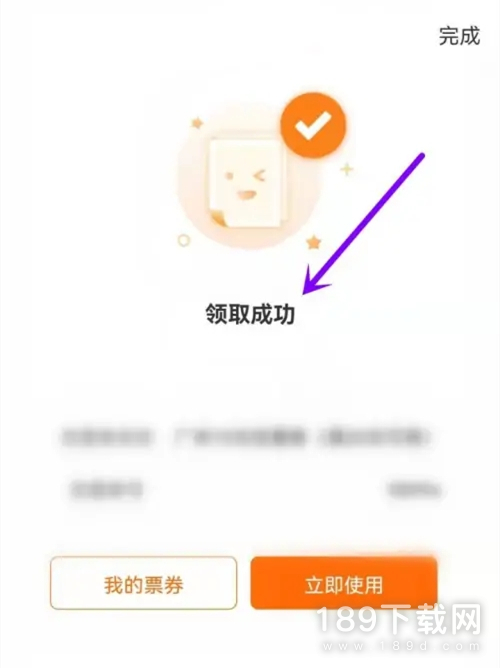This screenshot has width=500, height=668.
Task: Click the winking paper ticket illustration
Action: (x=246, y=182)
